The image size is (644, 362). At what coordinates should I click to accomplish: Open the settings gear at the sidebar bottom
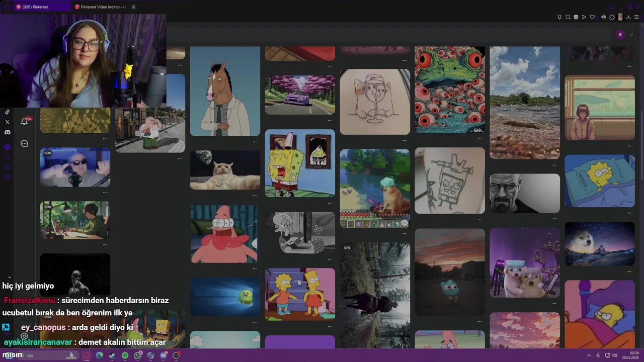[x=24, y=336]
